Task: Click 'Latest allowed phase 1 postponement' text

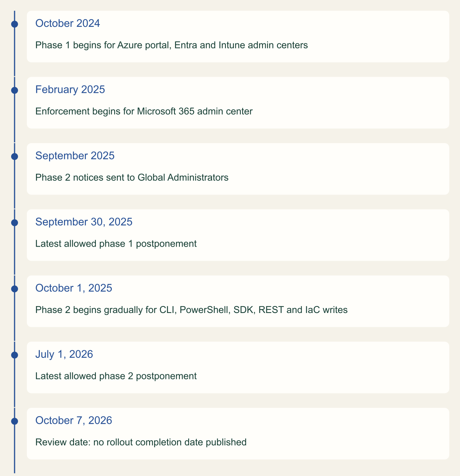Action: tap(116, 244)
